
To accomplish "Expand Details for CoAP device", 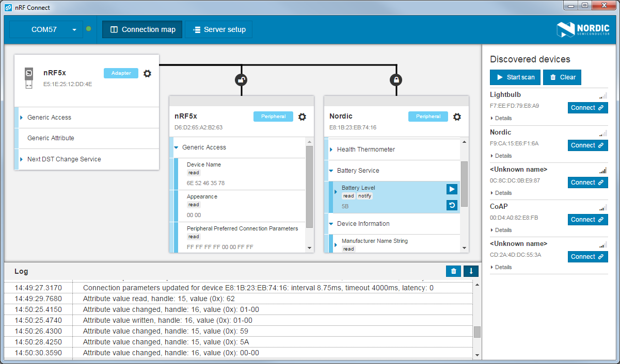I will point(501,230).
